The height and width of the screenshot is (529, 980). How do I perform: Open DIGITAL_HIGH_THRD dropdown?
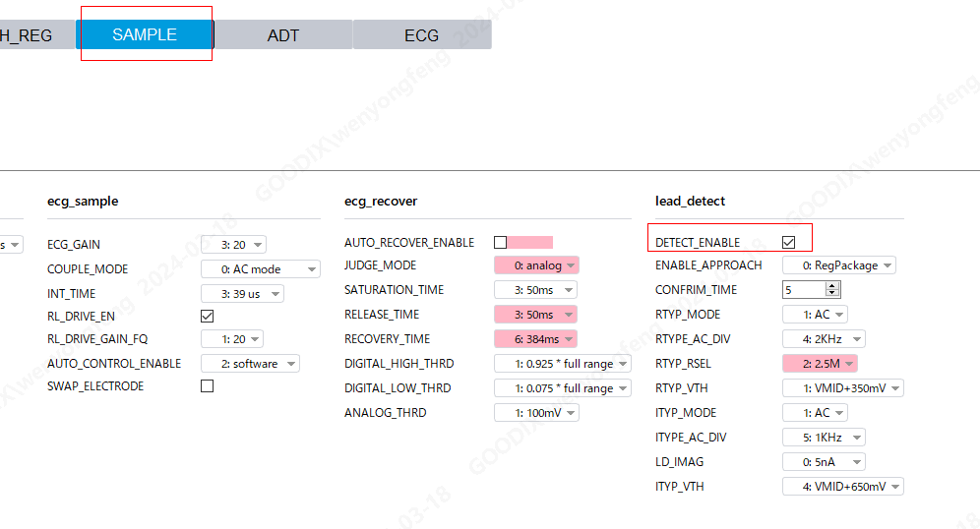[x=562, y=364]
